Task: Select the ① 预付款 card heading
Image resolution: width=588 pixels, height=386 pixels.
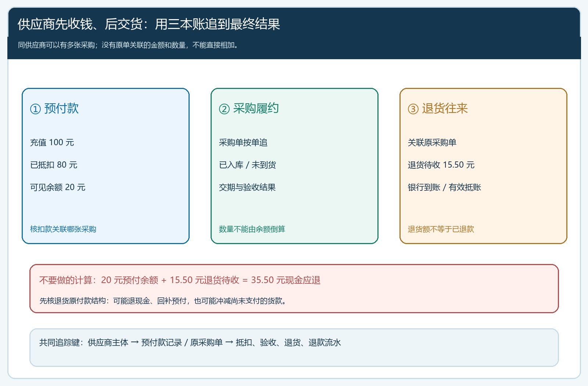Action: click(x=54, y=108)
